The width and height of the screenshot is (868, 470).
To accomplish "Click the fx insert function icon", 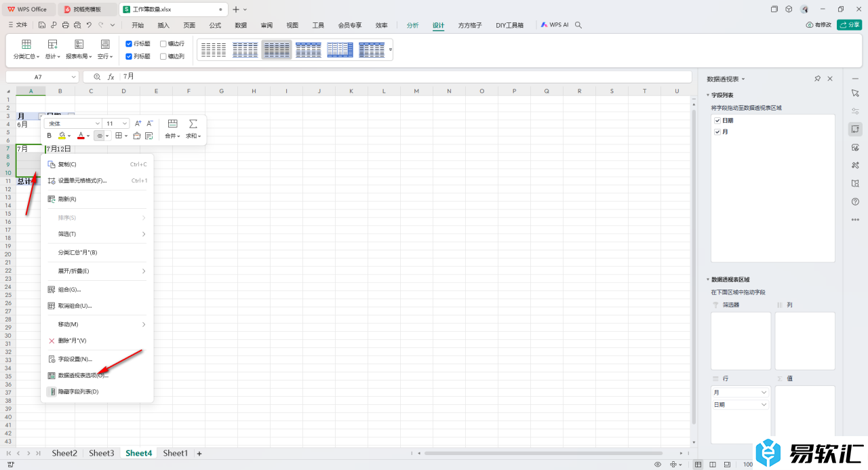I will click(112, 77).
